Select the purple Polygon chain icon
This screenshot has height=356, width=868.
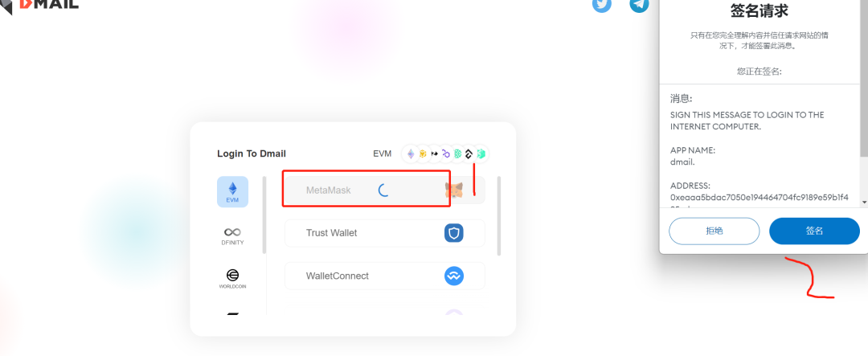445,154
